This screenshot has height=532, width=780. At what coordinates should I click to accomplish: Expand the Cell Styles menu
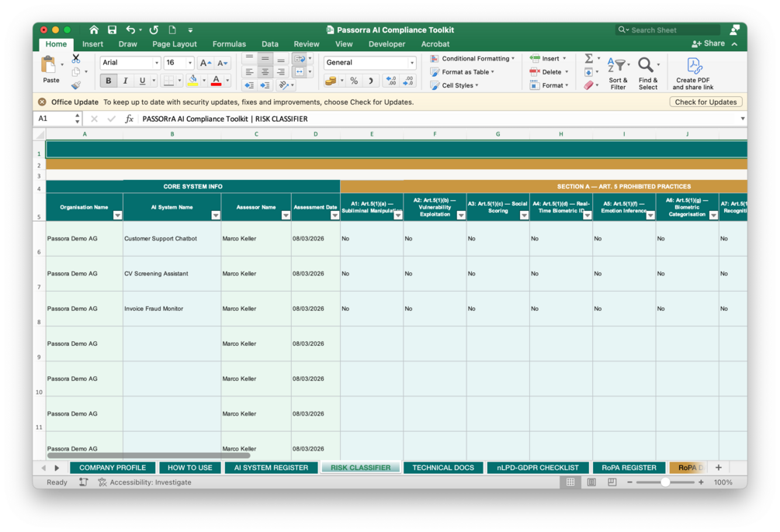(454, 85)
